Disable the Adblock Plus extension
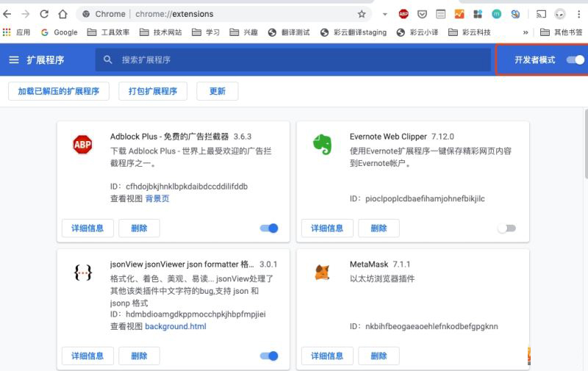The height and width of the screenshot is (371, 588). (x=269, y=228)
